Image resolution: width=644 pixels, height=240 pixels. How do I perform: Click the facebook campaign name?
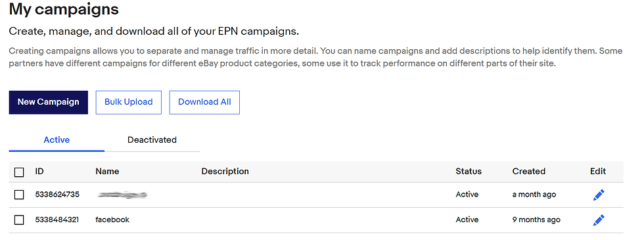coord(112,220)
